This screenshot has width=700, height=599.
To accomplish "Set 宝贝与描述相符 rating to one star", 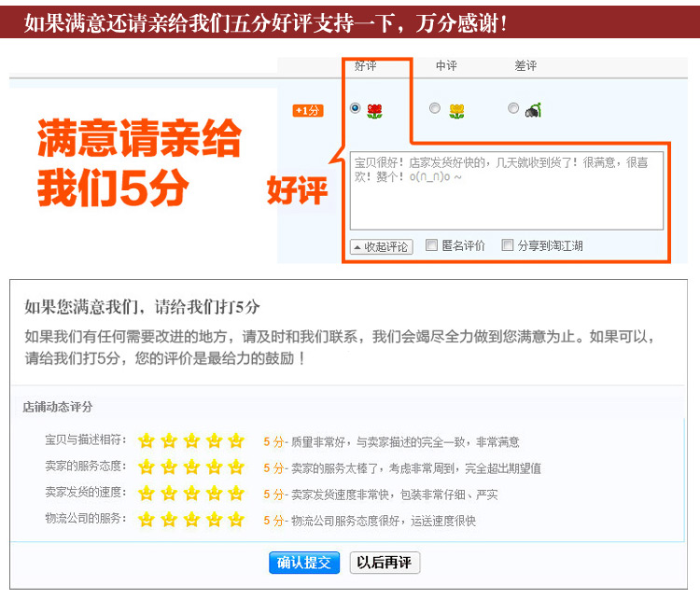I will click(147, 441).
